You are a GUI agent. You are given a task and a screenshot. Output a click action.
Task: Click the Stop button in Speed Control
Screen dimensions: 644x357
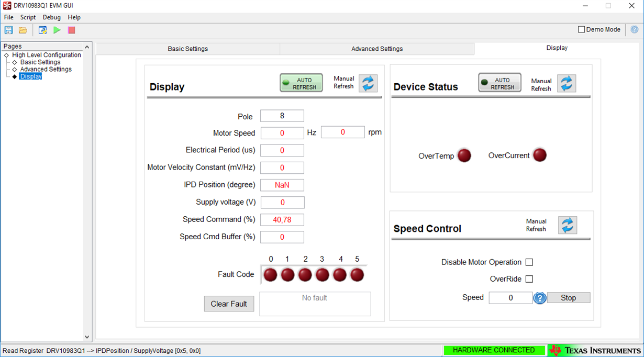point(569,298)
